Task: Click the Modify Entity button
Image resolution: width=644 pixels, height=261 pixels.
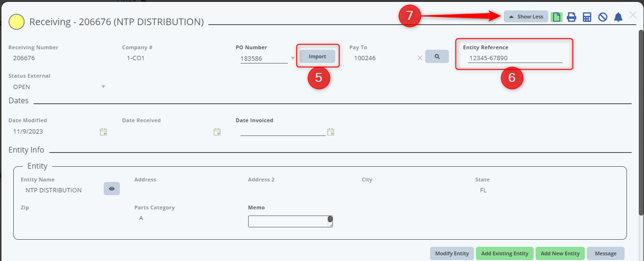Action: [452, 253]
